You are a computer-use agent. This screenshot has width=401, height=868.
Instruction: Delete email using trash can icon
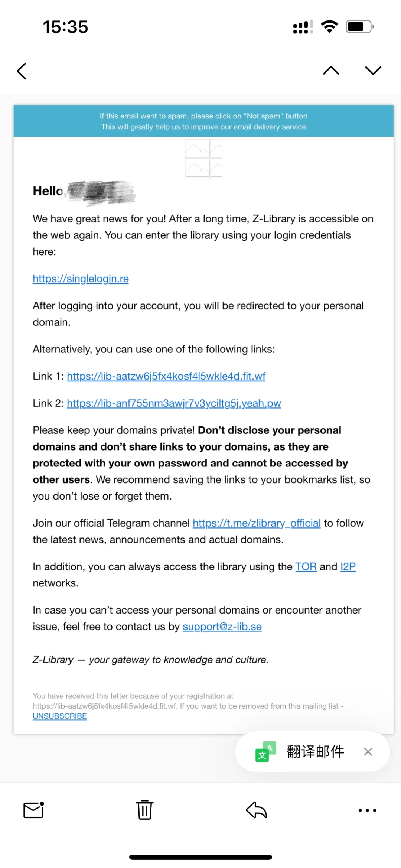pyautogui.click(x=145, y=810)
